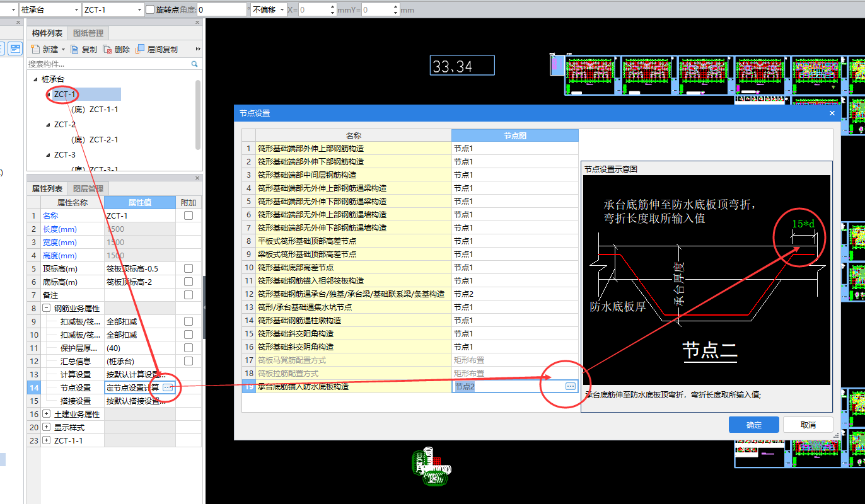Open the ZCT-1 component dropdown
Viewport: 865px width, 504px height.
pyautogui.click(x=139, y=10)
